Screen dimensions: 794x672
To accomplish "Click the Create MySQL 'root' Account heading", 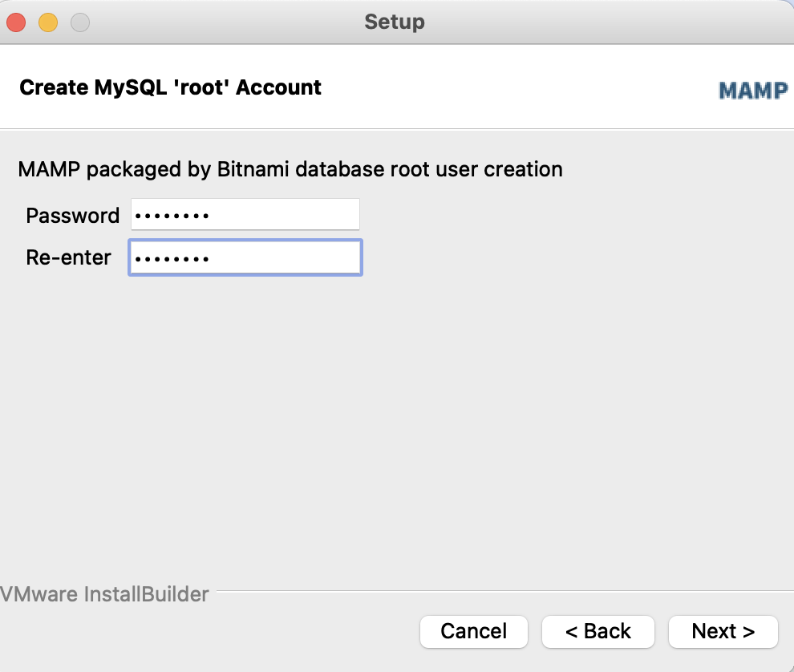I will pyautogui.click(x=170, y=87).
